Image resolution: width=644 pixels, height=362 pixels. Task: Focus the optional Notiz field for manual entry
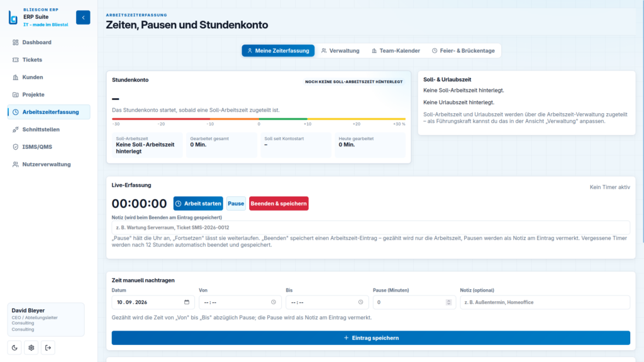click(545, 302)
